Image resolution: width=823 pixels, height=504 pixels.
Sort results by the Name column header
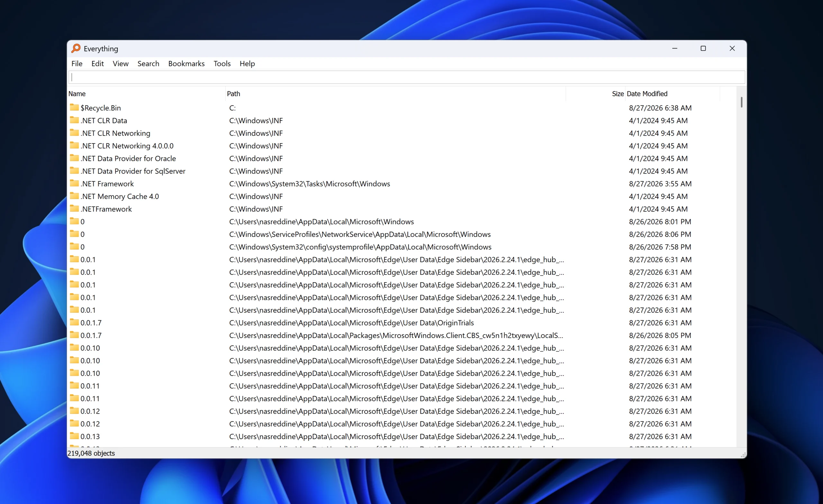coord(146,94)
